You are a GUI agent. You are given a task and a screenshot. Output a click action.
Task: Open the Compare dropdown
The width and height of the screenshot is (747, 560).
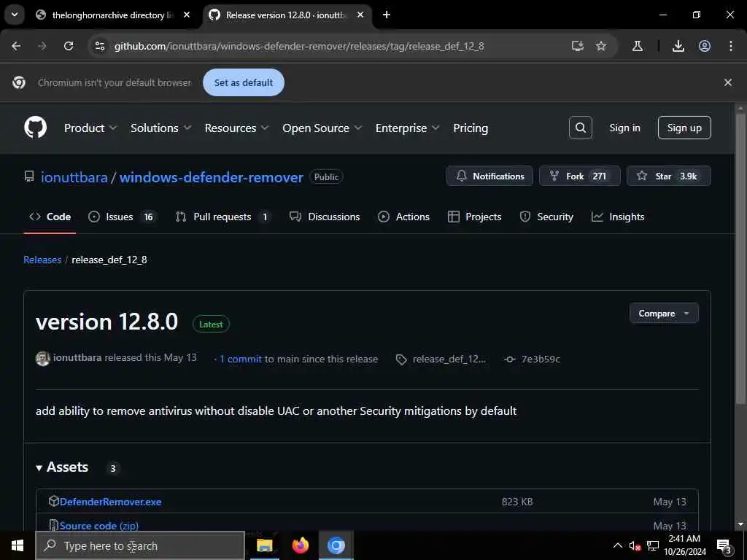(x=664, y=314)
